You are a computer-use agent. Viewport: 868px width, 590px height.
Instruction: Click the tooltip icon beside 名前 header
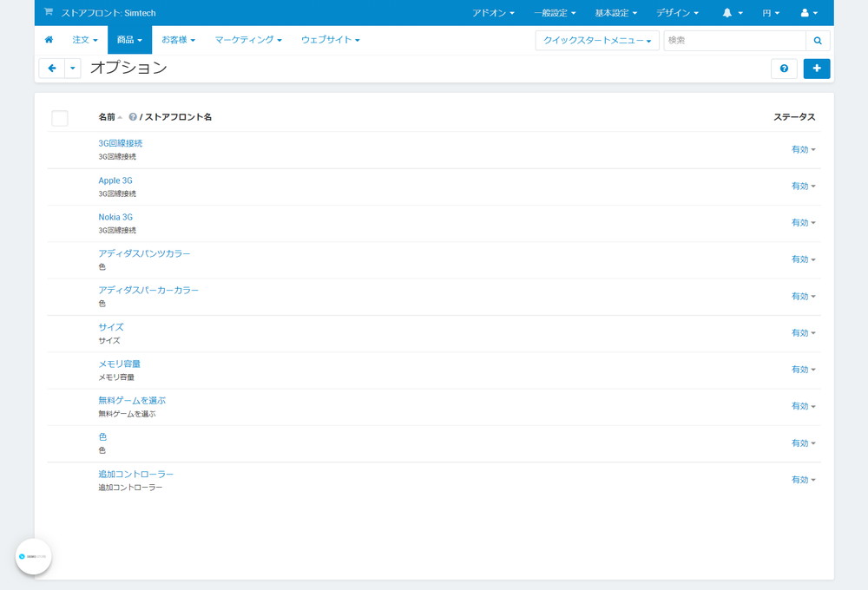point(133,117)
